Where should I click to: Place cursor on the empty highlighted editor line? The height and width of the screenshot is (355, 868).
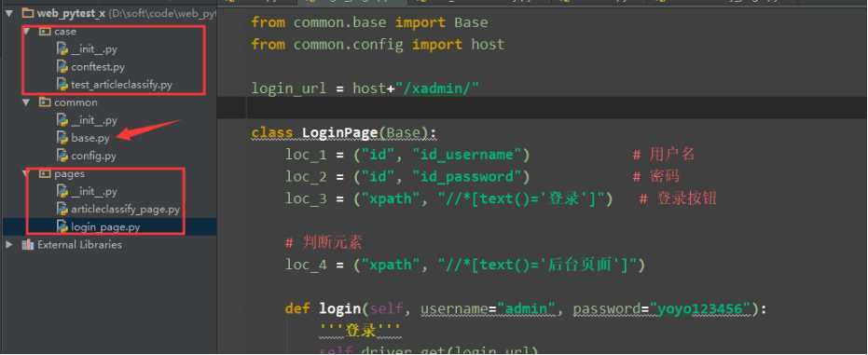click(x=543, y=108)
